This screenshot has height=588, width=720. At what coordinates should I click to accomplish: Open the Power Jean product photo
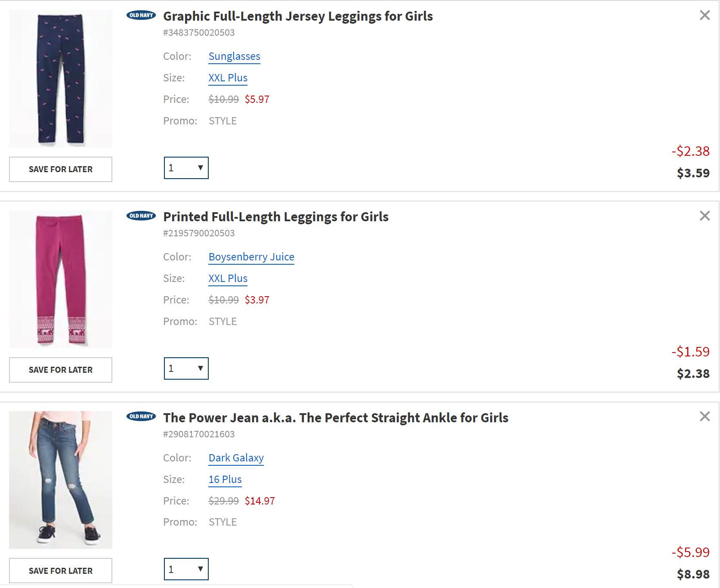(x=61, y=480)
